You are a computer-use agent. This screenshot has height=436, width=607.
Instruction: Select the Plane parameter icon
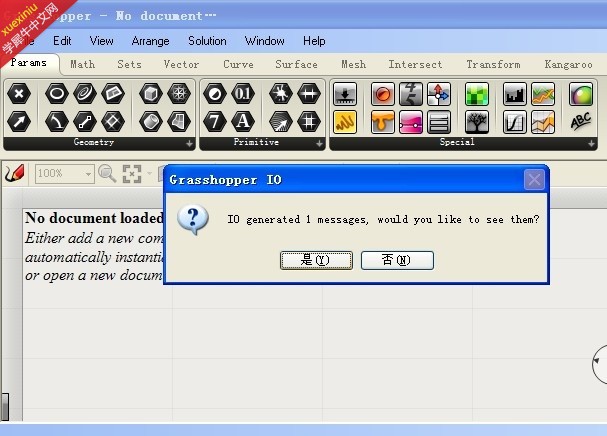point(113,93)
